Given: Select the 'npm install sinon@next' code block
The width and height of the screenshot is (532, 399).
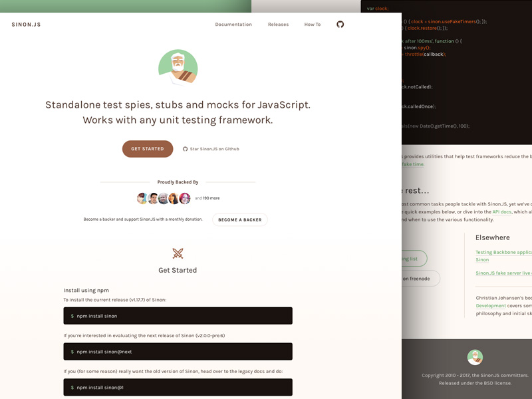Looking at the screenshot, I should tap(178, 352).
